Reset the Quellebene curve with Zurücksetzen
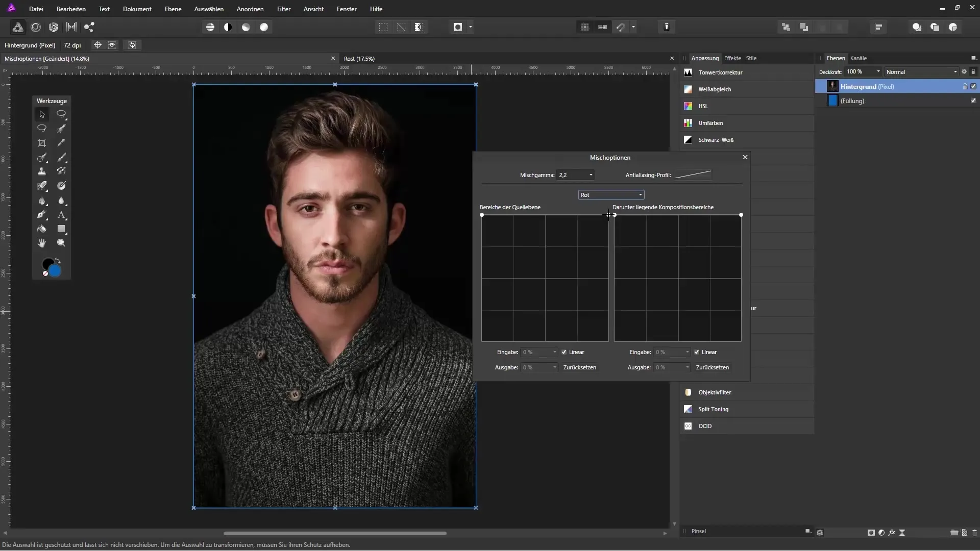 (580, 367)
